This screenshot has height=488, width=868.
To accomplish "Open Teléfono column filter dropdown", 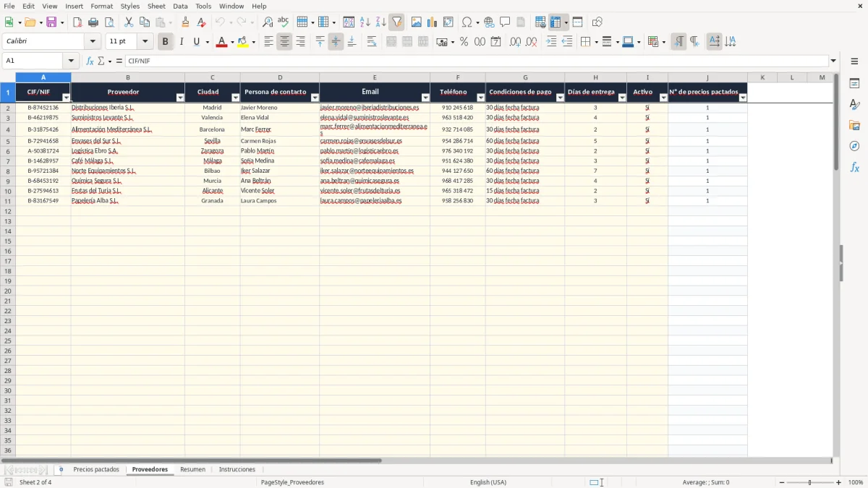I will [481, 98].
